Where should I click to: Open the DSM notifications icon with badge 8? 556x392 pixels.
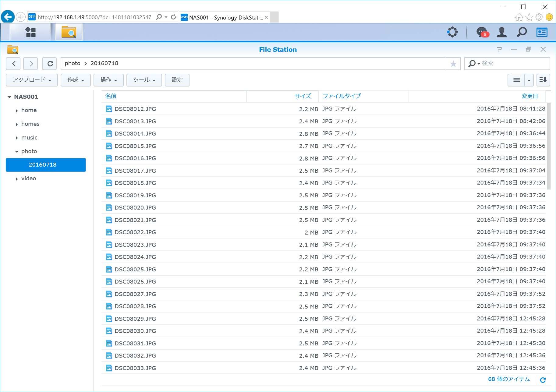point(483,32)
